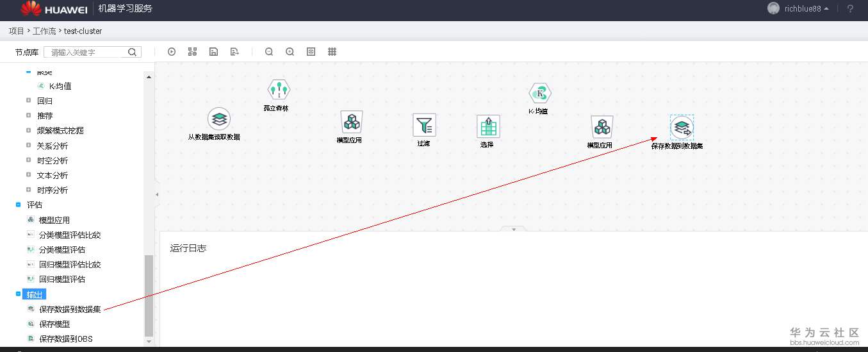Viewport: 868px width, 352px height.
Task: Open richblue88 account dropdown
Action: tap(807, 8)
